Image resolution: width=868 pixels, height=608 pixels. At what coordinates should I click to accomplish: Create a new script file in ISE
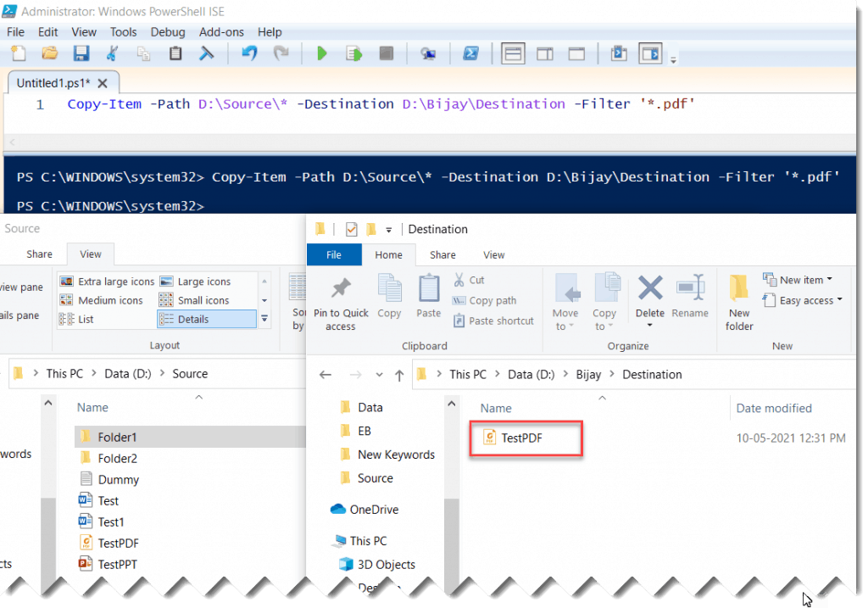pos(18,53)
